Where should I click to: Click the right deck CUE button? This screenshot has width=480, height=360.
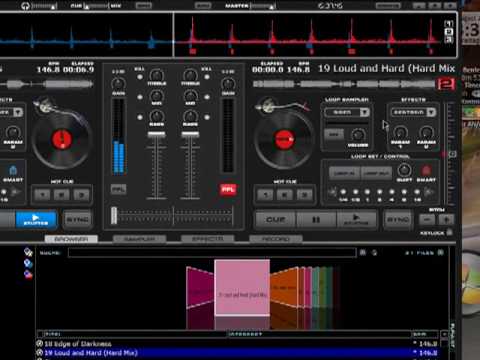click(x=275, y=220)
